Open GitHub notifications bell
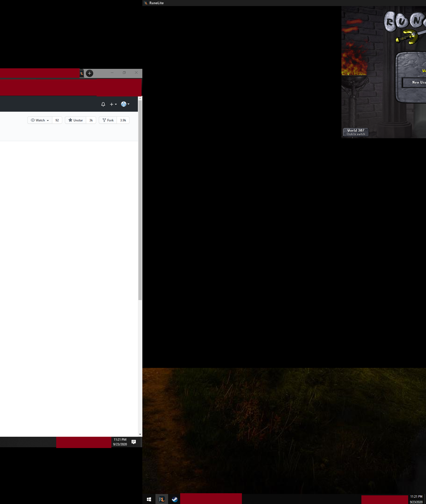Image resolution: width=426 pixels, height=504 pixels. tap(103, 104)
